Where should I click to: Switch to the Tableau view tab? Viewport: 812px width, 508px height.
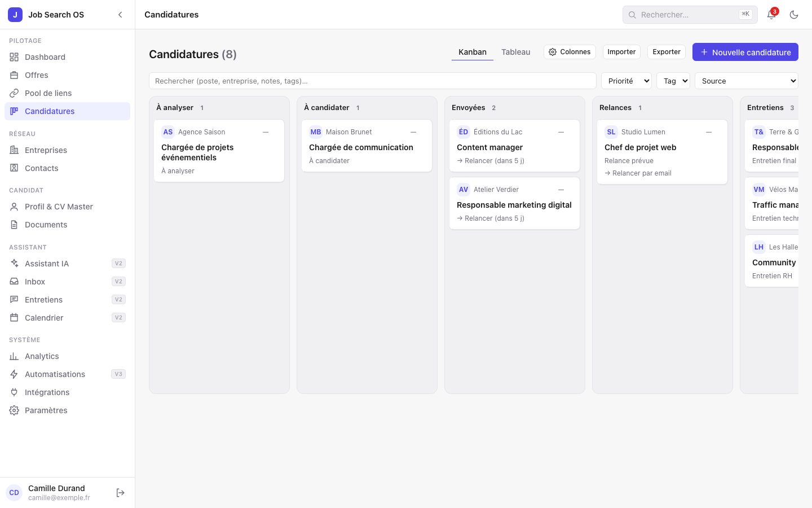(x=516, y=52)
